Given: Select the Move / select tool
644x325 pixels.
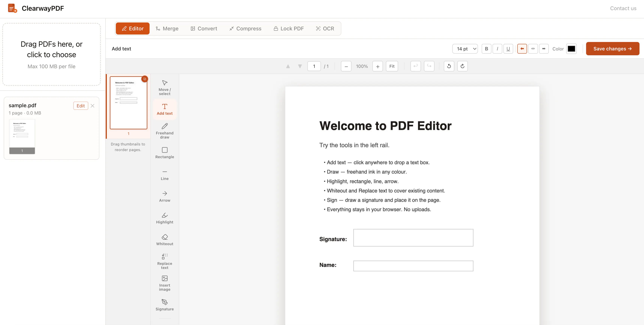Looking at the screenshot, I should pyautogui.click(x=165, y=88).
